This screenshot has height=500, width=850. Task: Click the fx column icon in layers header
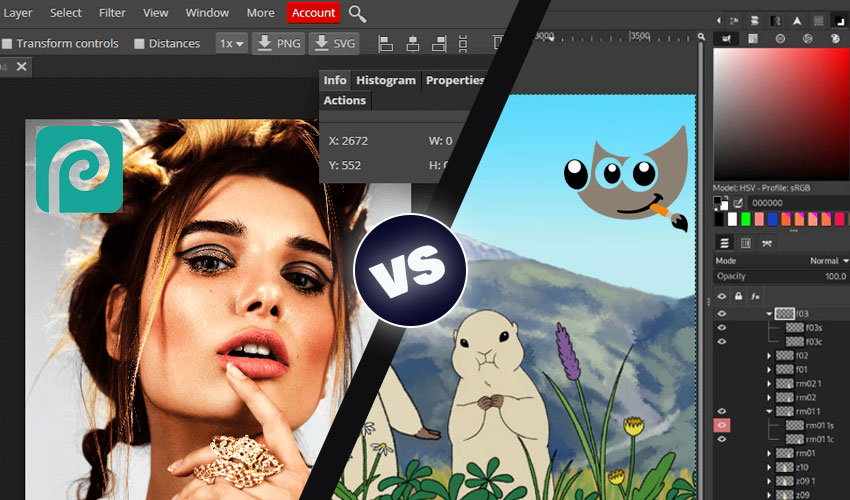click(x=755, y=296)
